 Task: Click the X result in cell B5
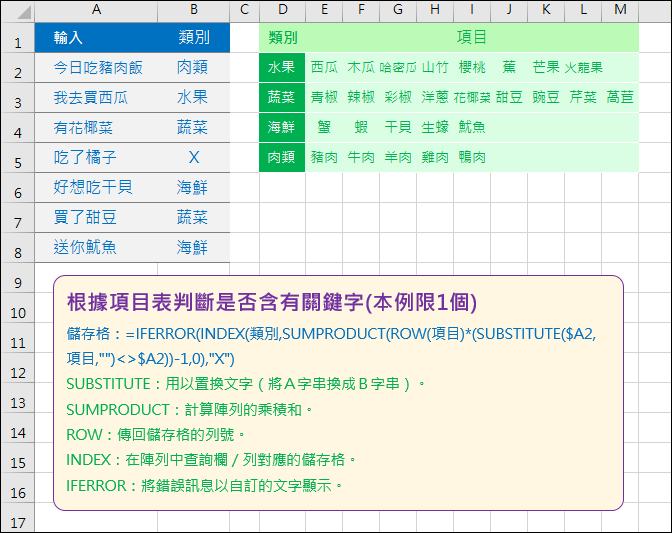pos(194,158)
